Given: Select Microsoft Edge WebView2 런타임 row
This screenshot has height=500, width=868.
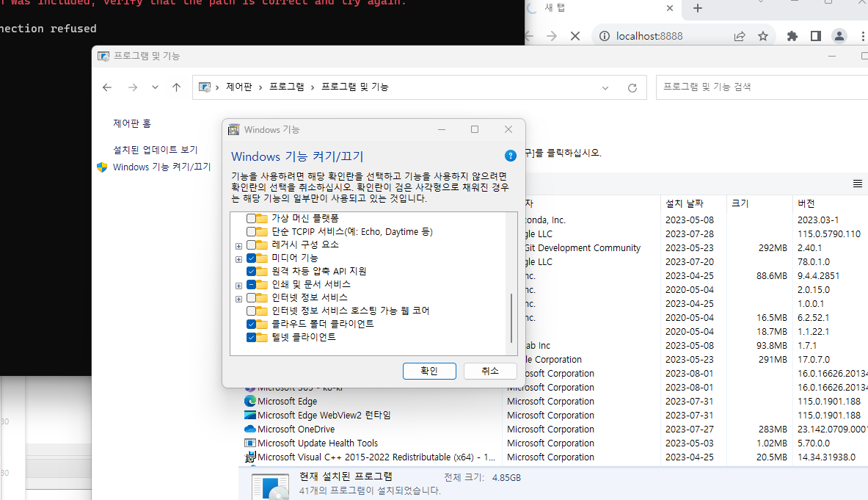Looking at the screenshot, I should coord(555,416).
